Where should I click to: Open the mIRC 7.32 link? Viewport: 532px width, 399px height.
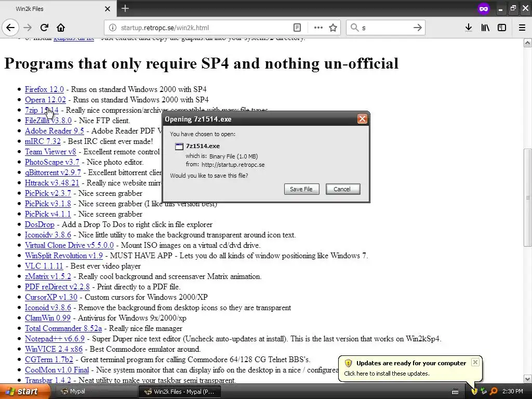click(x=43, y=141)
